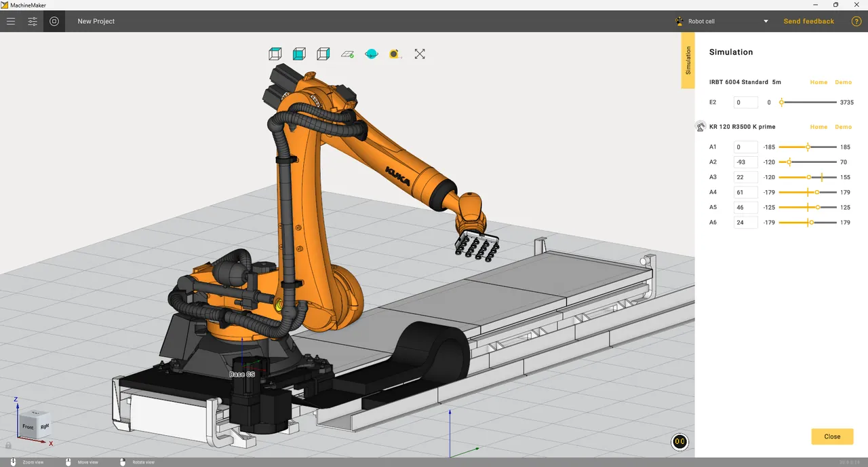Viewport: 868px width, 467px height.
Task: Click the A4 value field showing 61
Action: coord(745,192)
